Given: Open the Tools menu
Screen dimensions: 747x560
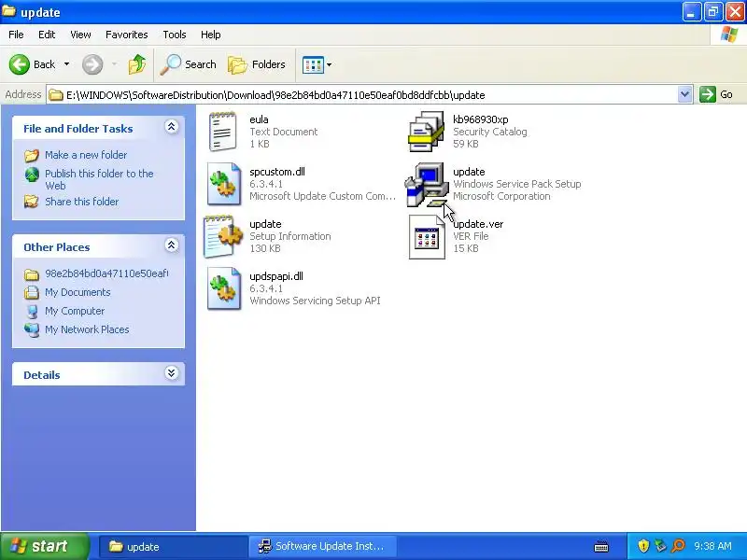Looking at the screenshot, I should 175,35.
